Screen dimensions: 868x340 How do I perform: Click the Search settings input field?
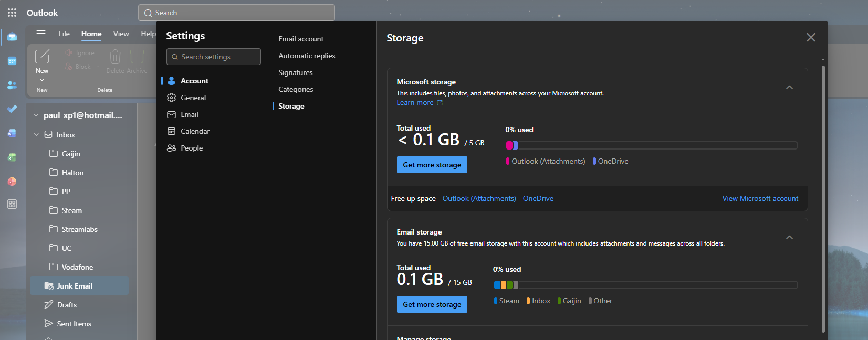(214, 57)
